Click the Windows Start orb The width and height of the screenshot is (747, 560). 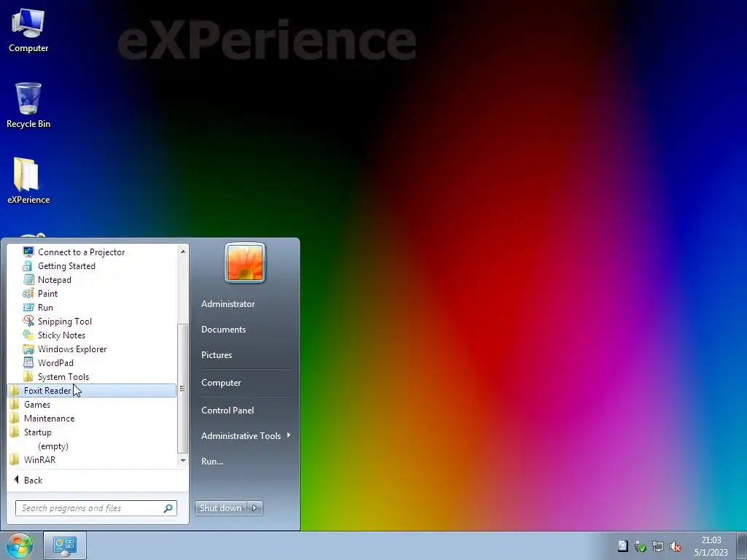tap(19, 545)
